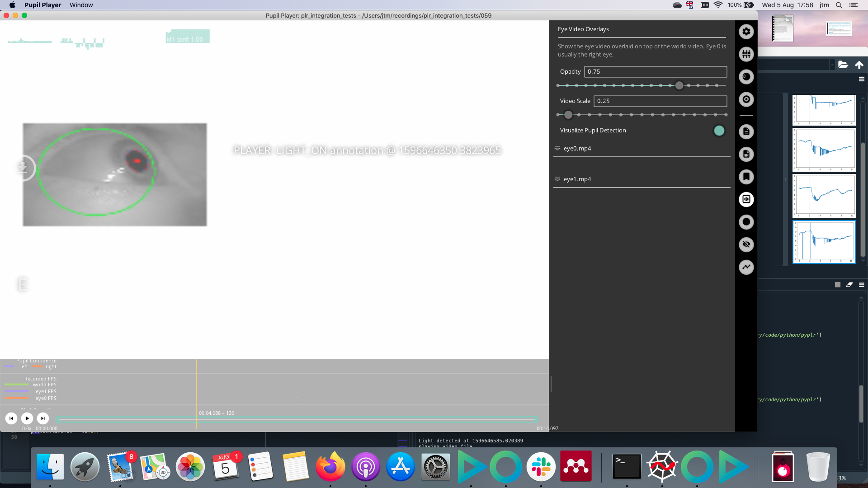This screenshot has height=488, width=868.
Task: Toggle Visualize Pupil Detection switch
Action: [719, 131]
